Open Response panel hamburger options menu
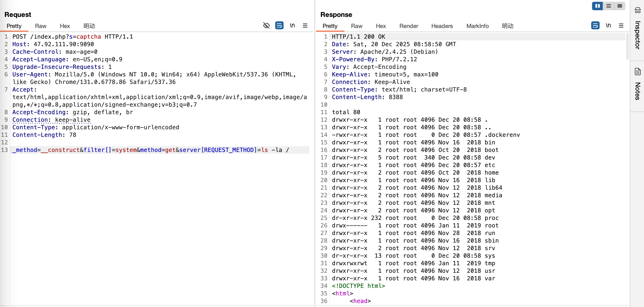Screen dimensions: 644x307 [621, 26]
